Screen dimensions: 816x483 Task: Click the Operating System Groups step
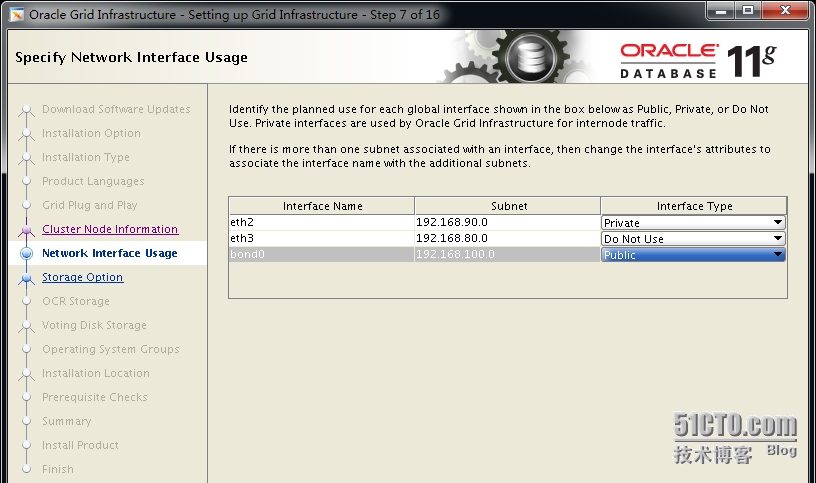coord(110,349)
